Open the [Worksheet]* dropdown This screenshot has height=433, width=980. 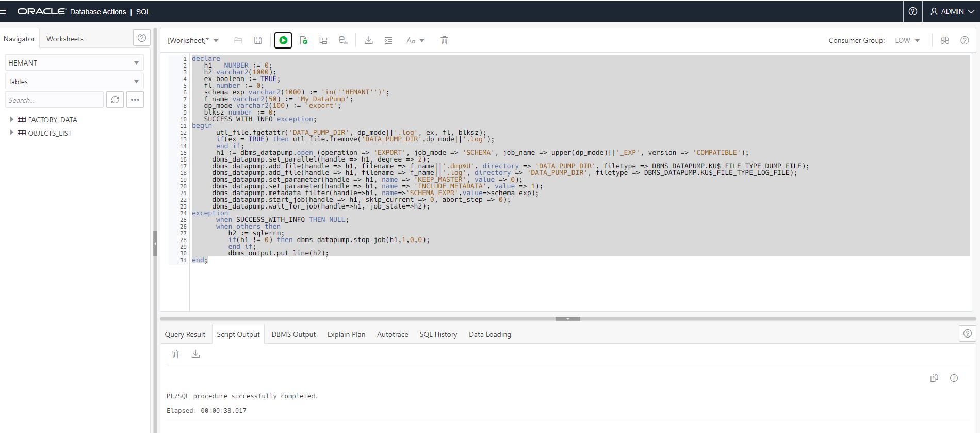pos(193,40)
